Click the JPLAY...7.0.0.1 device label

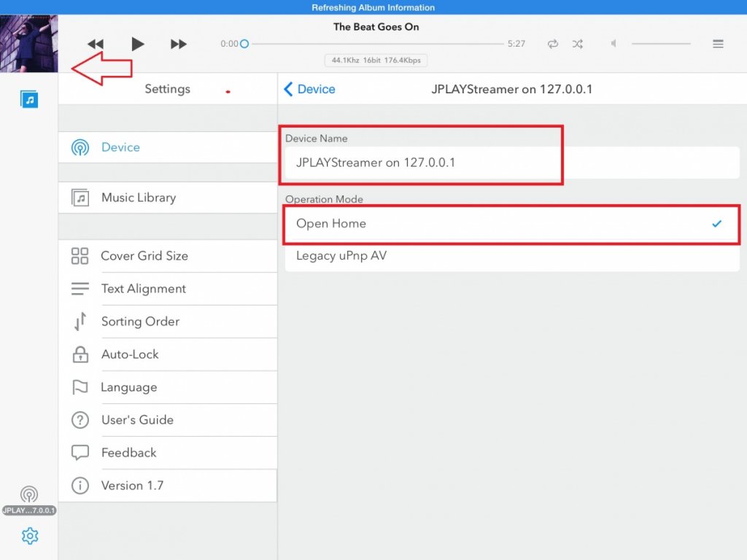pos(29,510)
